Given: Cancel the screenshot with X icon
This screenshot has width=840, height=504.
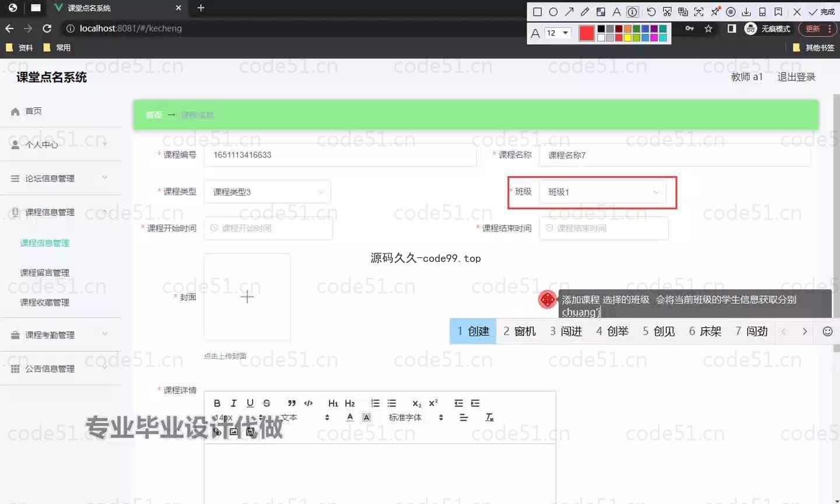Looking at the screenshot, I should pos(797,12).
